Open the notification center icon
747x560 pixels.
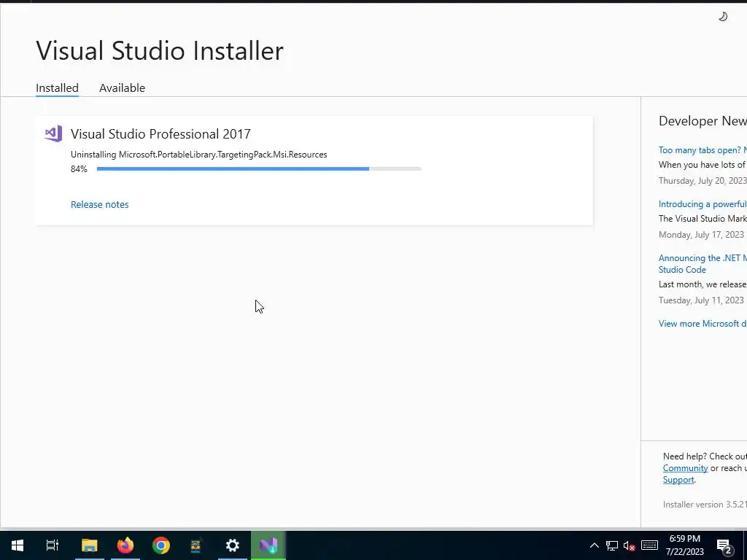tap(724, 546)
